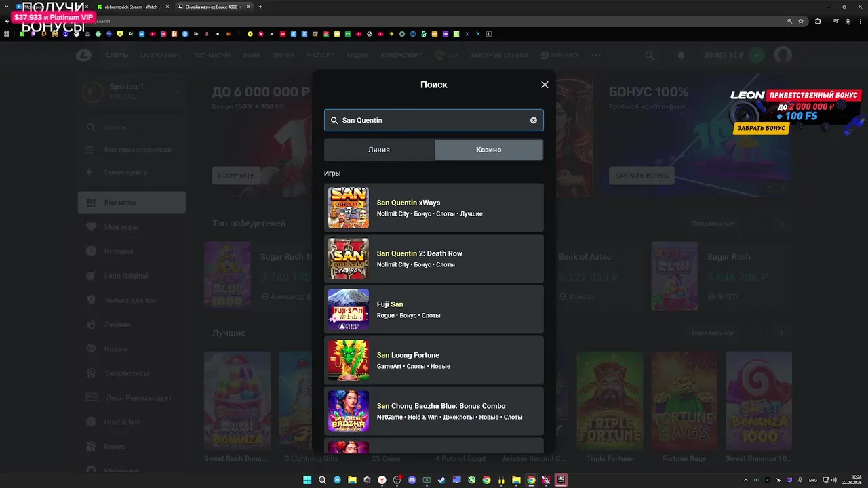Open ТОП-МАТЧИ in the top navigation
Image resolution: width=868 pixels, height=488 pixels.
click(x=212, y=56)
